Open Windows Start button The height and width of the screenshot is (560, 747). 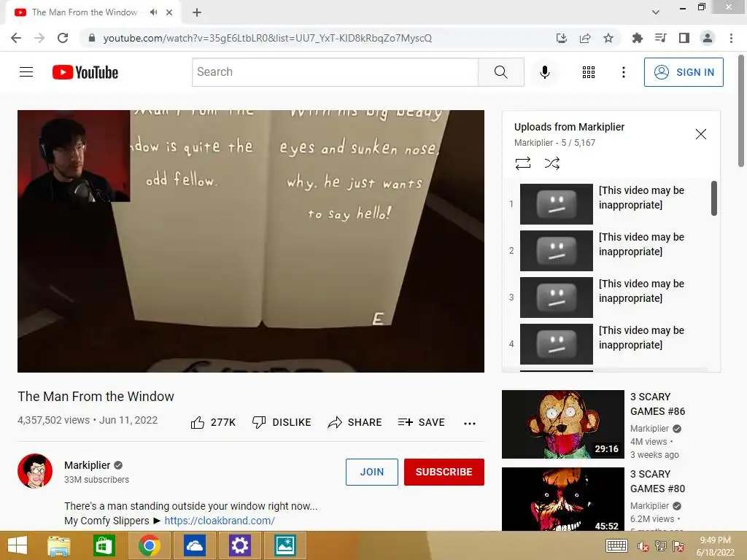pos(18,545)
